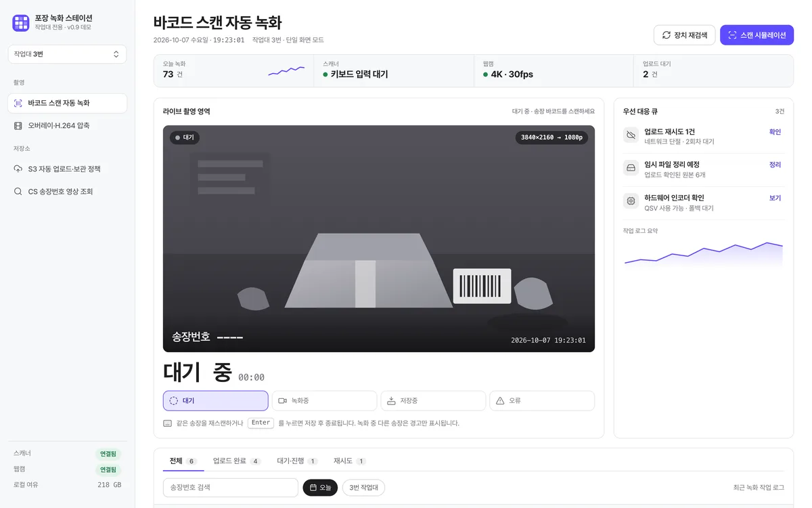The image size is (812, 508).
Task: Click the chip icon beside 하드웨어 인코더 확인
Action: tap(631, 201)
